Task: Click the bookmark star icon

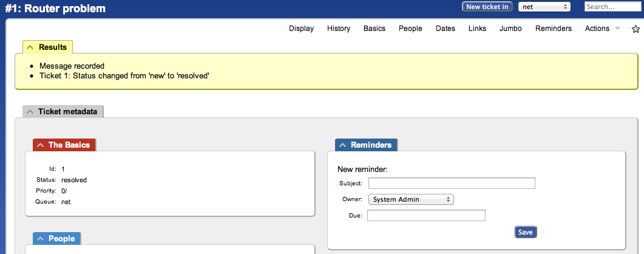Action: [x=636, y=29]
